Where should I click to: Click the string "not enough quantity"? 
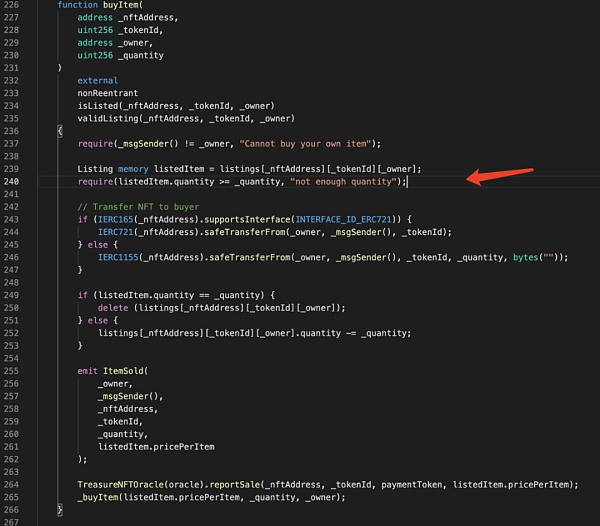coord(343,182)
